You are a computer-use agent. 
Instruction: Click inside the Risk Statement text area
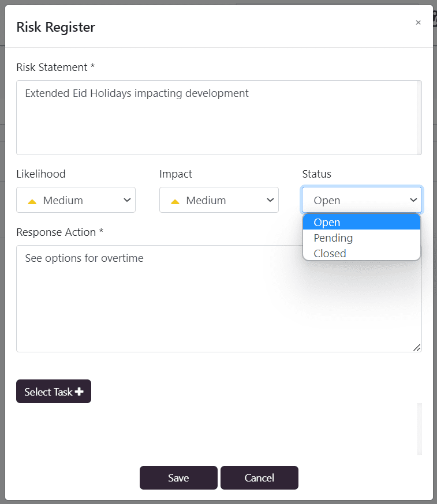pos(216,118)
